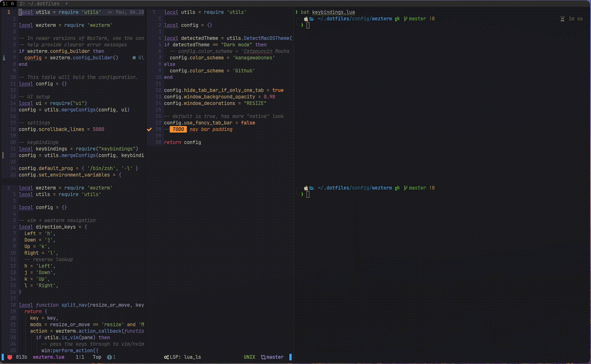Click 'LSP: lua_ls' in the statusline
591x364 pixels.
tap(186, 357)
